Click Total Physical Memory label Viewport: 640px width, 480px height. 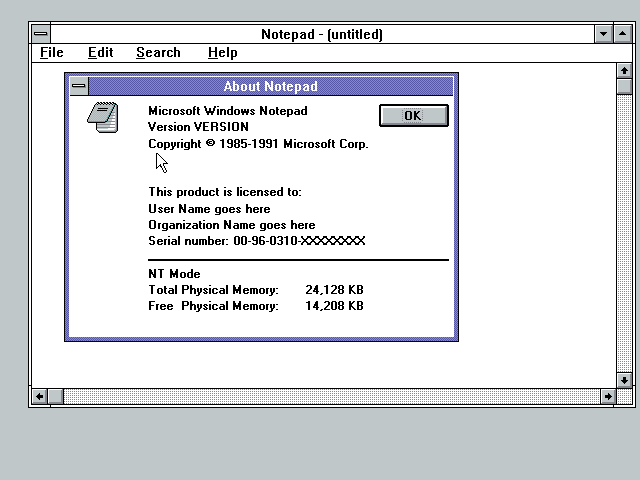[213, 290]
